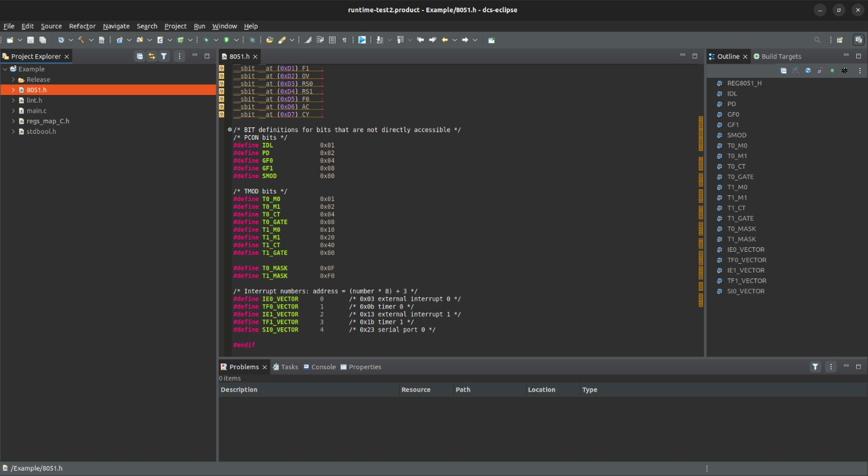Image resolution: width=868 pixels, height=476 pixels.
Task: Select regs_map_C.h in Project Explorer
Action: [48, 121]
